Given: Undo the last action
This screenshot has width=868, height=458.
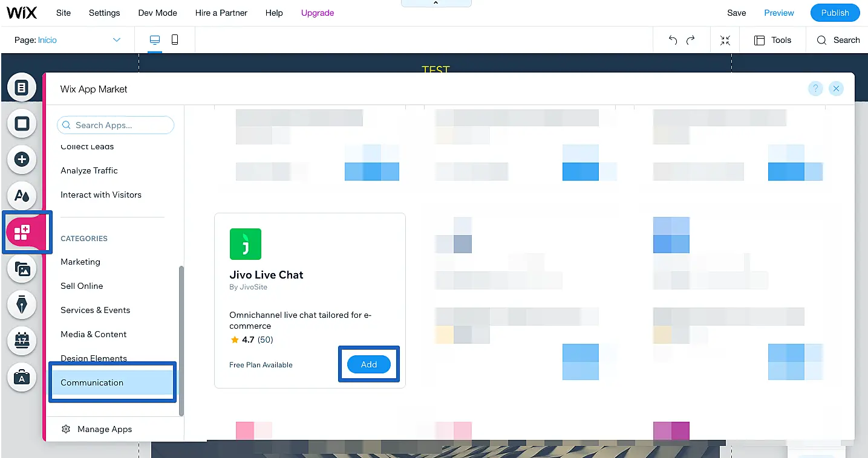Looking at the screenshot, I should 673,40.
